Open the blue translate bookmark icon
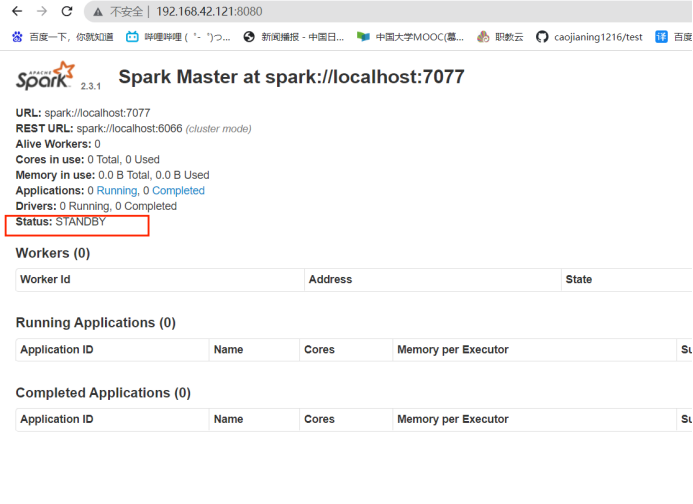693x504 pixels. coord(661,37)
